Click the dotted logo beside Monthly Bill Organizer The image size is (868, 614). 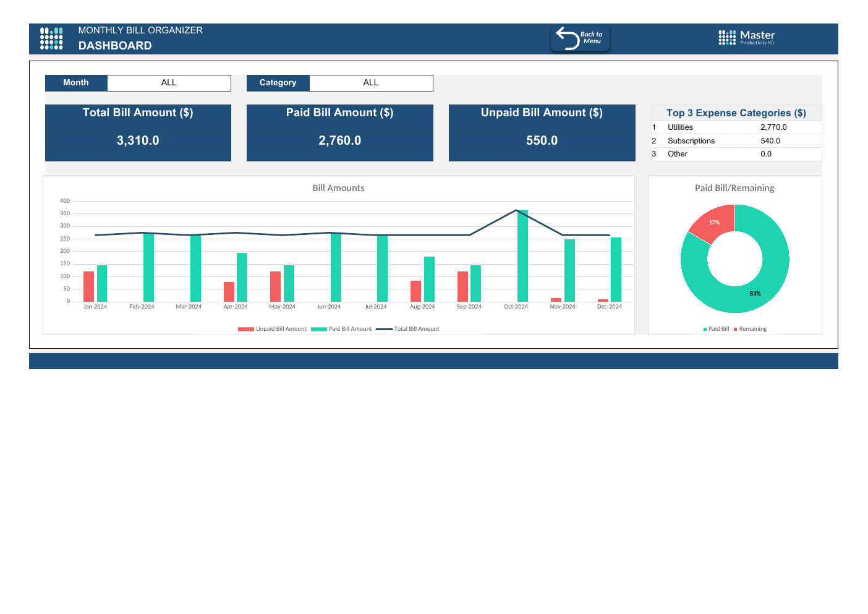coord(51,38)
